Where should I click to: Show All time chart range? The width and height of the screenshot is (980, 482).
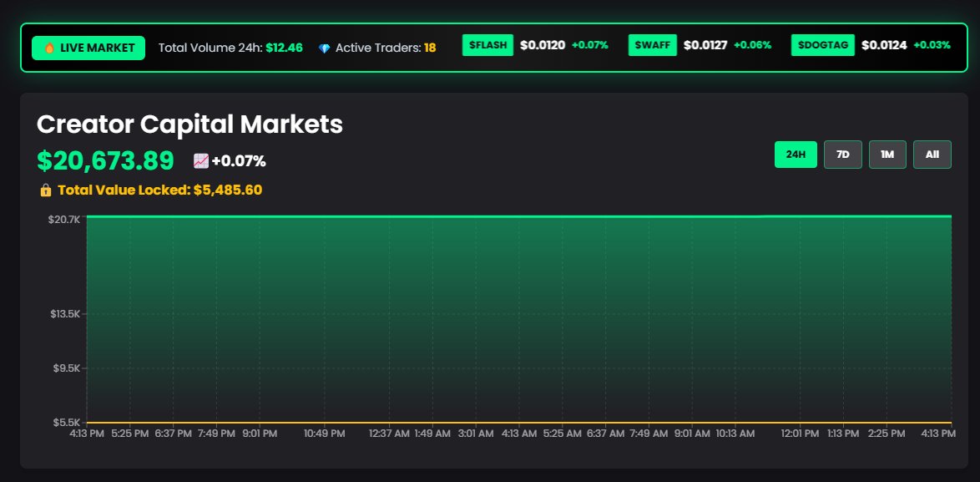tap(932, 155)
